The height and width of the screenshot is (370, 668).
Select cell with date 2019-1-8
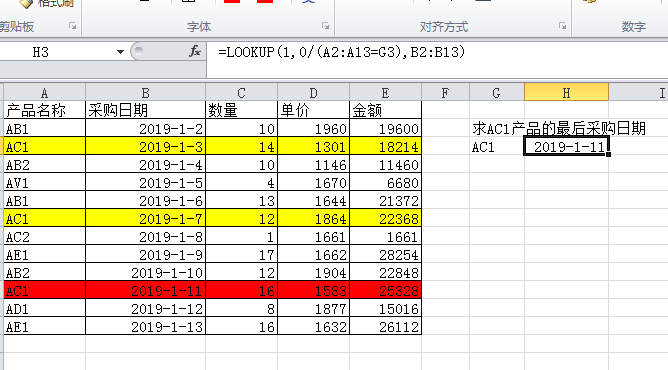point(145,236)
